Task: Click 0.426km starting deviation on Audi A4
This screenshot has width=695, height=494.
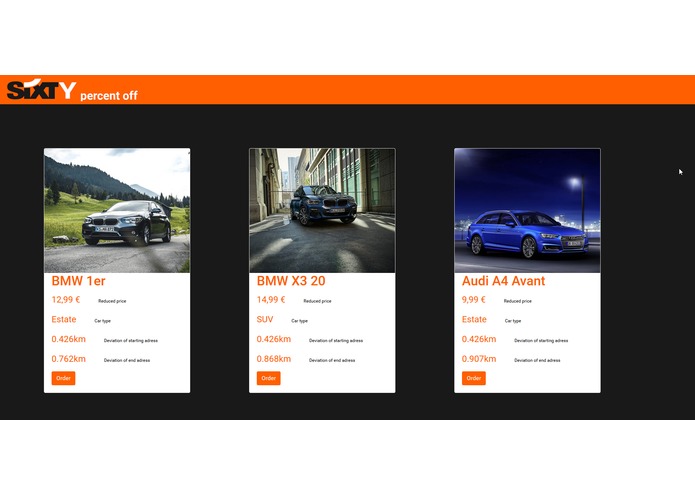Action: [479, 339]
